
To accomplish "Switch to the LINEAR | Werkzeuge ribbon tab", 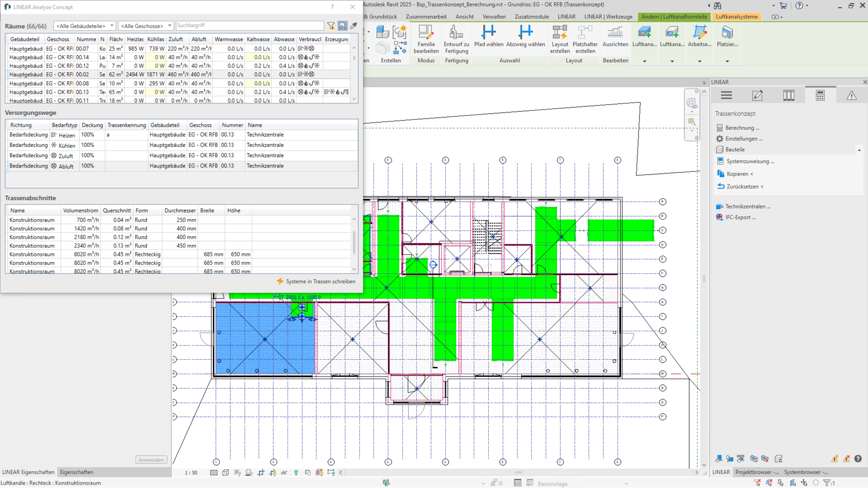I will [608, 17].
